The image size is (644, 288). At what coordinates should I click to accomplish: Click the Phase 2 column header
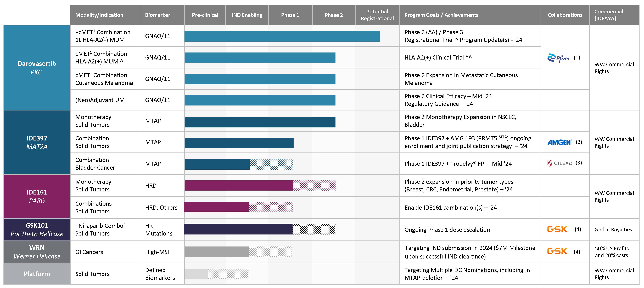(x=333, y=15)
